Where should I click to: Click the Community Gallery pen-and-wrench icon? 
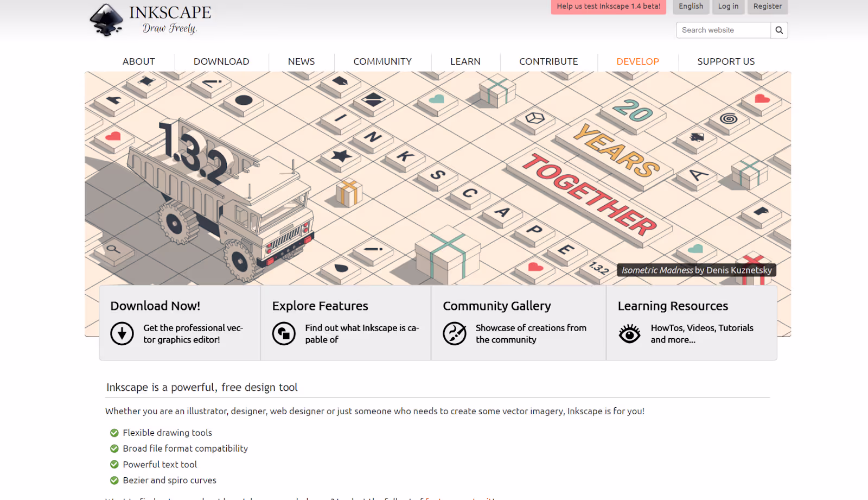[x=455, y=333]
